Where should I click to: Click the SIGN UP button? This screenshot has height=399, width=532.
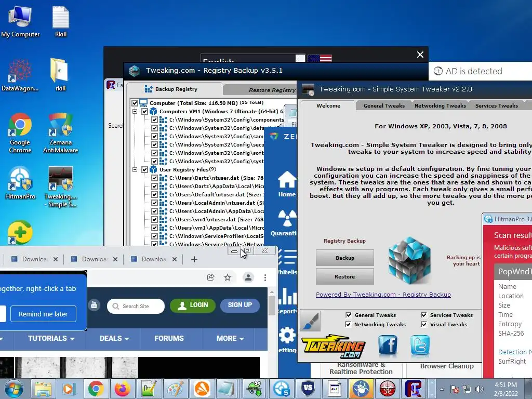pyautogui.click(x=240, y=305)
